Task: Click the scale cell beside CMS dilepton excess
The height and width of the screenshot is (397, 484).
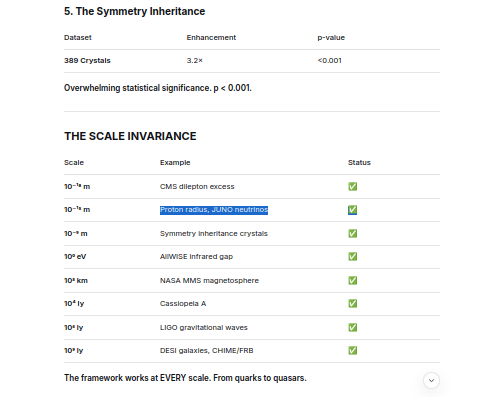Action: click(77, 186)
